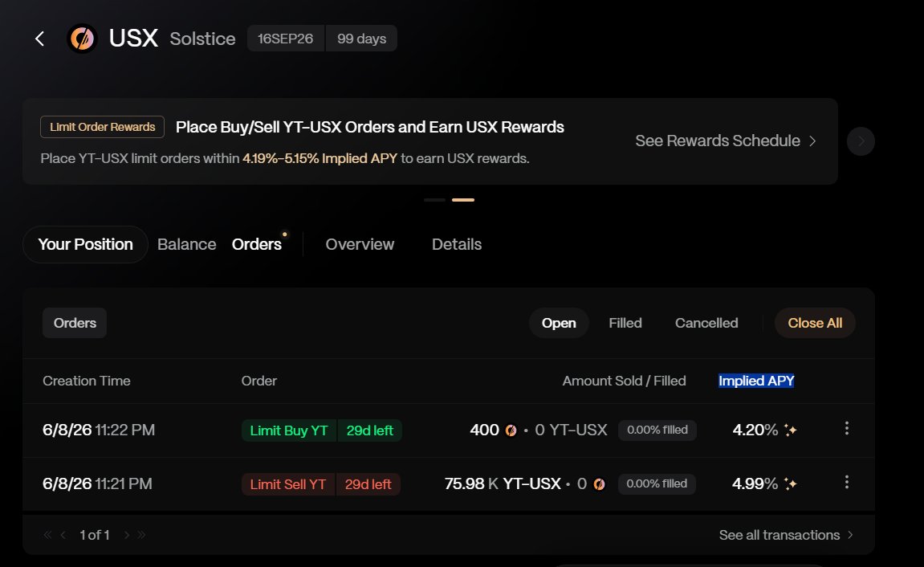Open the Details tab
The width and height of the screenshot is (924, 567).
pyautogui.click(x=457, y=244)
